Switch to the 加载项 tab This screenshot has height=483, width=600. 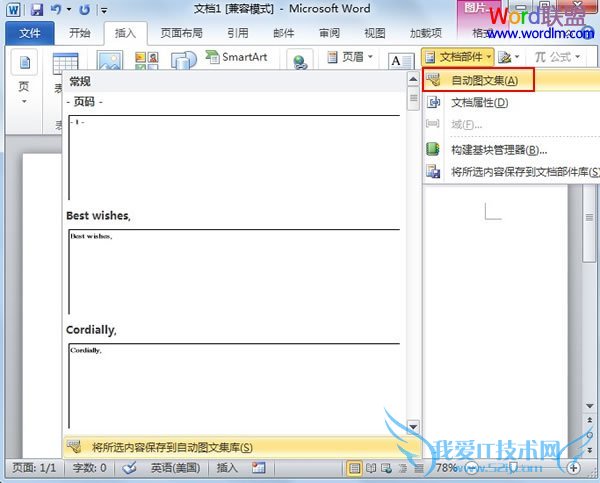tap(426, 34)
